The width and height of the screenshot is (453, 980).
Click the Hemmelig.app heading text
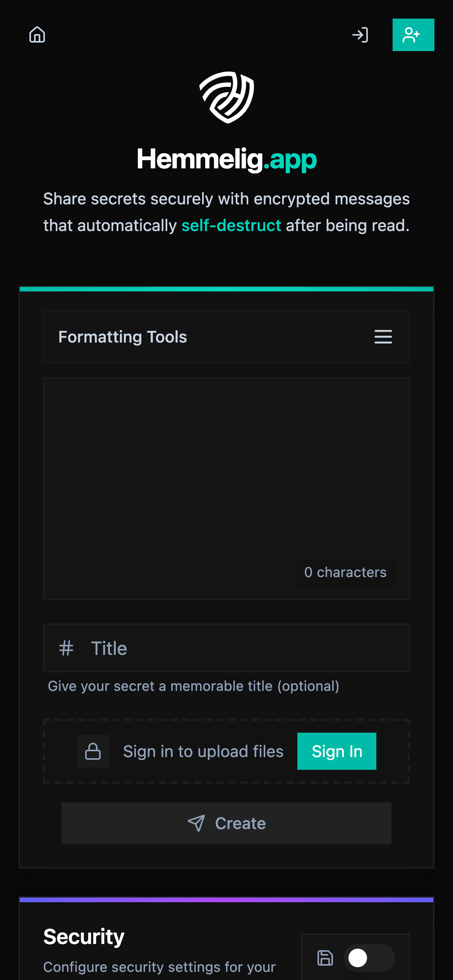pyautogui.click(x=227, y=159)
